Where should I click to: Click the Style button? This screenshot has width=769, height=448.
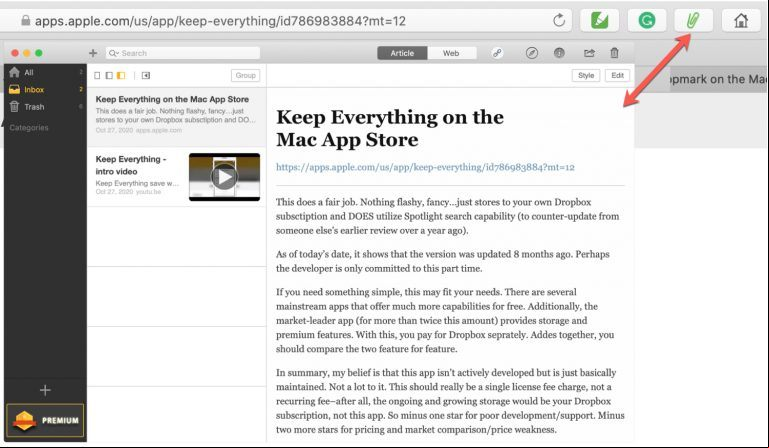click(586, 76)
